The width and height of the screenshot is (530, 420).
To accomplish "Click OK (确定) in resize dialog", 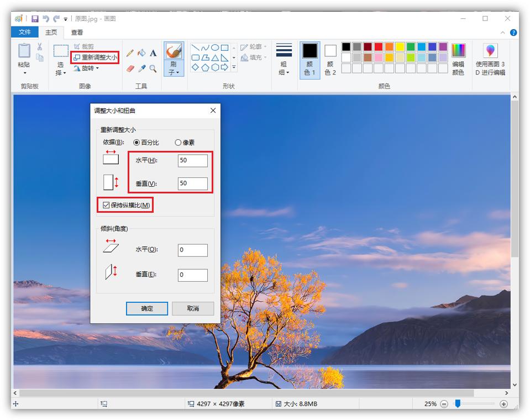I will 147,308.
